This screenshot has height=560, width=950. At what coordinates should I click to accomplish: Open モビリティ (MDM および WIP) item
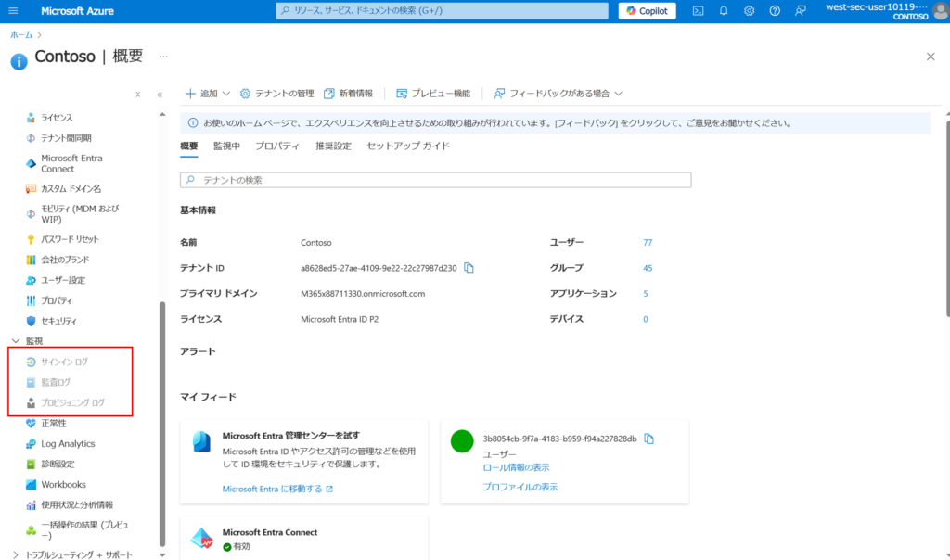[x=80, y=213]
